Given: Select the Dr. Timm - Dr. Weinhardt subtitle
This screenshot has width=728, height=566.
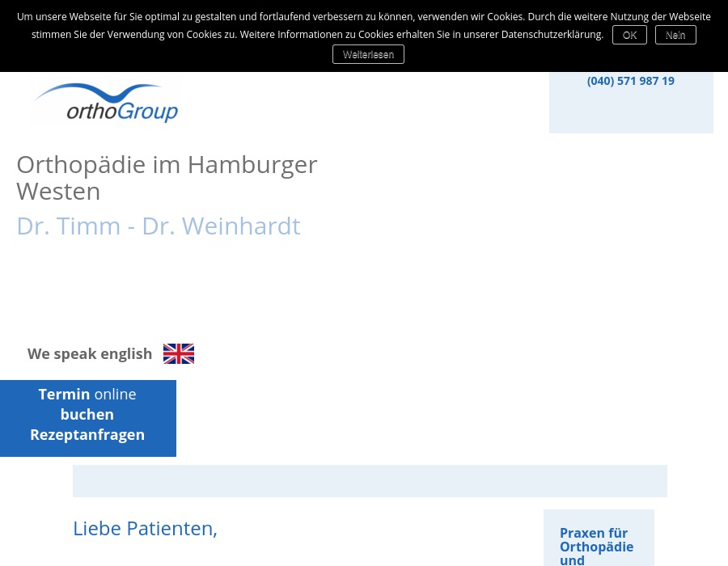Looking at the screenshot, I should 159,225.
